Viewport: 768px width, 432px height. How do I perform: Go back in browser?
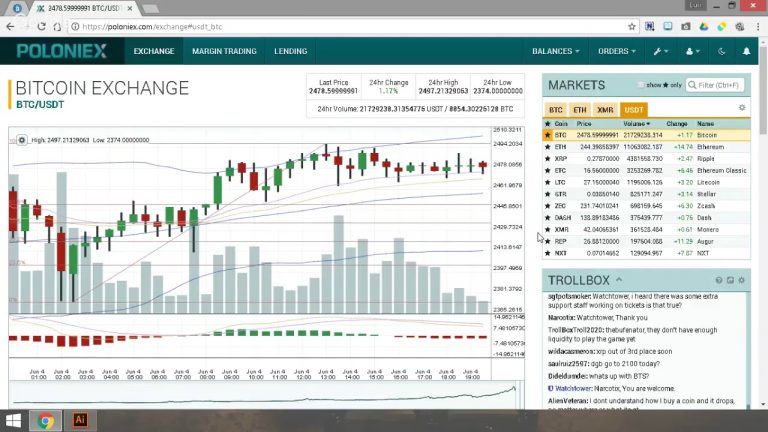[x=10, y=26]
